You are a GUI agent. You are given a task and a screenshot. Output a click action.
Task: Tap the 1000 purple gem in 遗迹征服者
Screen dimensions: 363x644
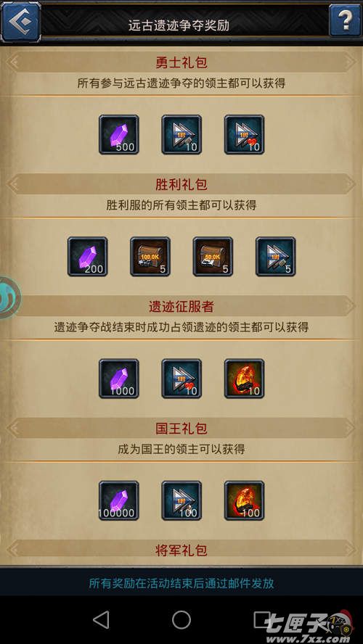119,379
